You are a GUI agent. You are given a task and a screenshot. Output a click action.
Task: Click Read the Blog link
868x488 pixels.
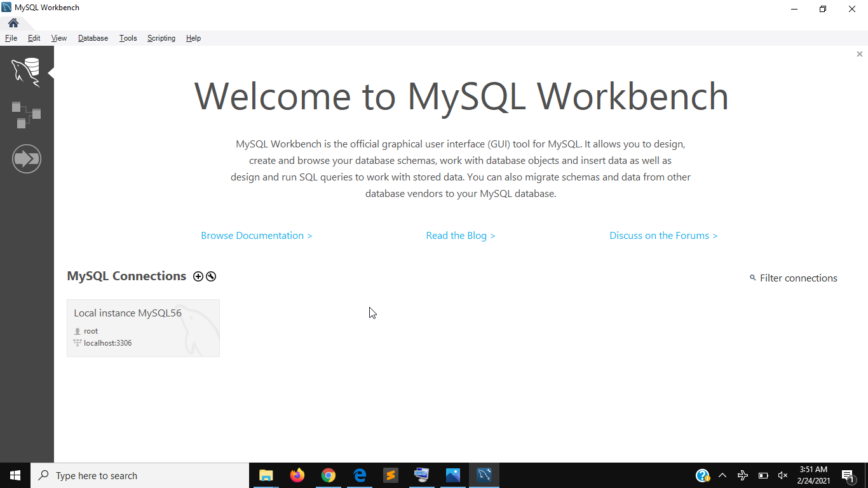(460, 236)
